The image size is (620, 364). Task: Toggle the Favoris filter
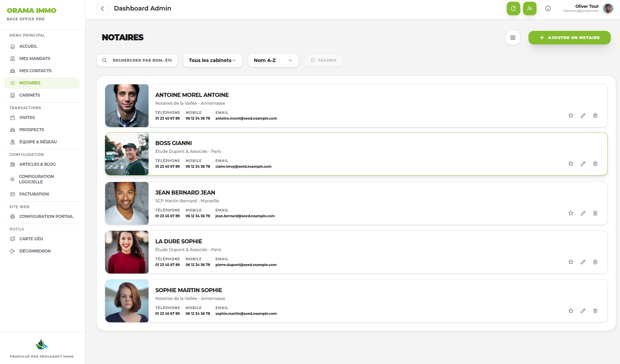[323, 60]
